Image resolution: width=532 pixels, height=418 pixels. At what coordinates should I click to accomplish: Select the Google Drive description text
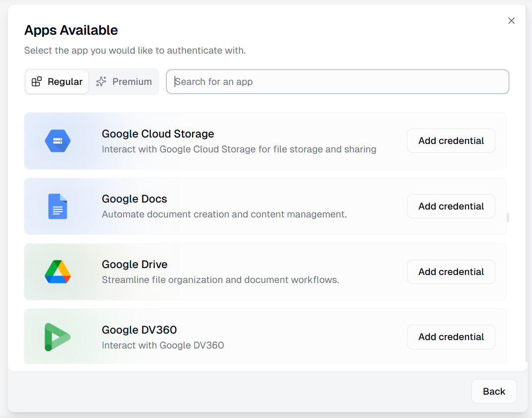click(220, 280)
